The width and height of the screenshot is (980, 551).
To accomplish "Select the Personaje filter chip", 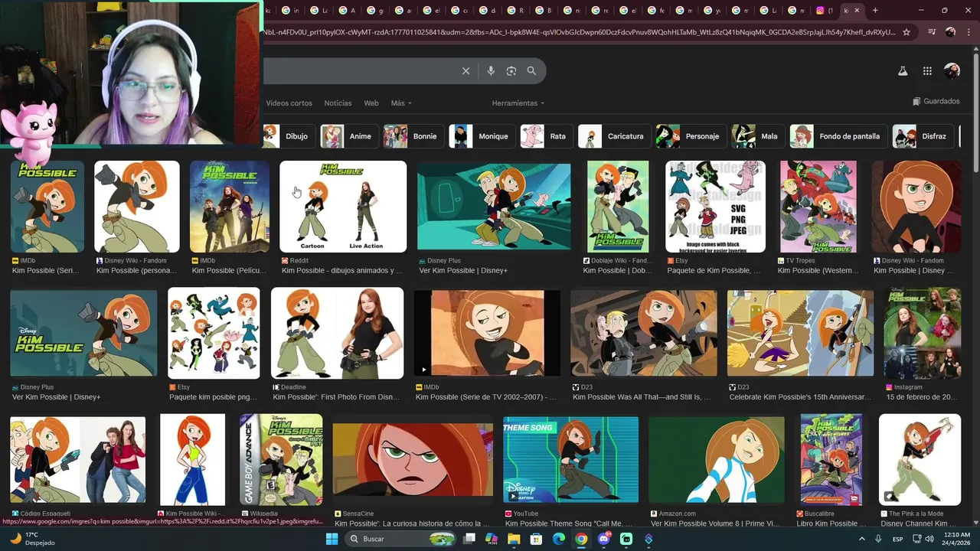I will coord(691,136).
